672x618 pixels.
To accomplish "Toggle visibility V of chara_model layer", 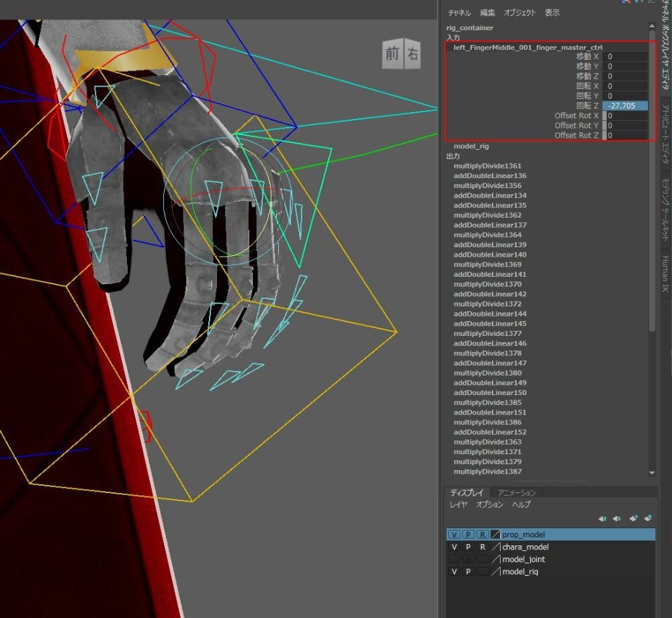I will pyautogui.click(x=454, y=547).
